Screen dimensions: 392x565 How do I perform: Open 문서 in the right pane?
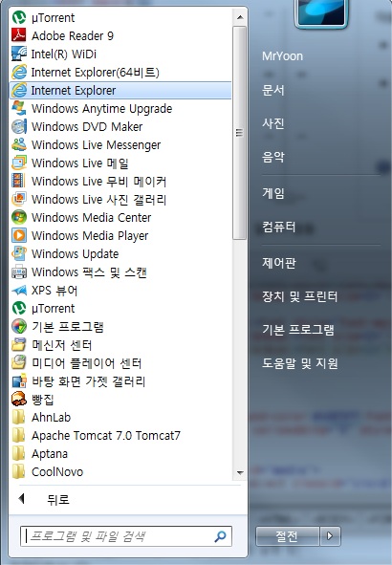pyautogui.click(x=273, y=90)
